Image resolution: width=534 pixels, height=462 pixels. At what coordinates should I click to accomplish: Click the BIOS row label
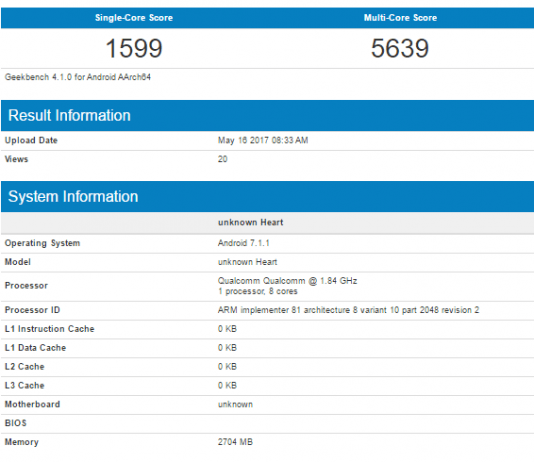(x=15, y=423)
